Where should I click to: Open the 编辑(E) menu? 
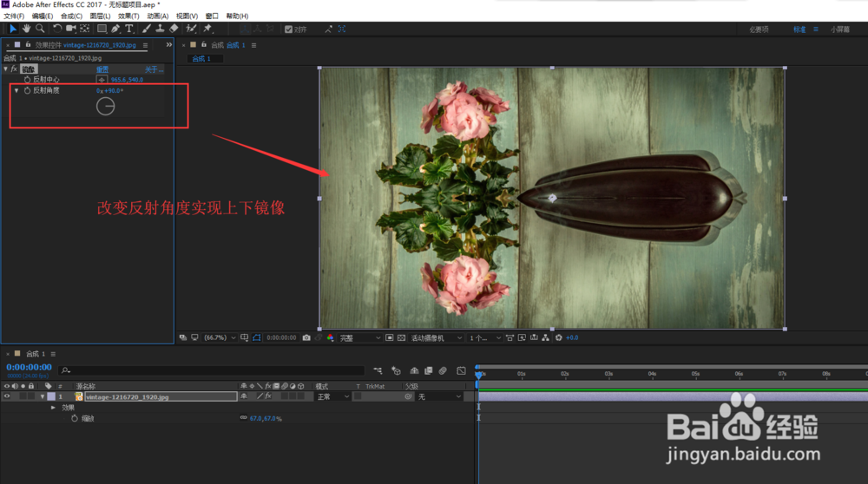coord(42,16)
